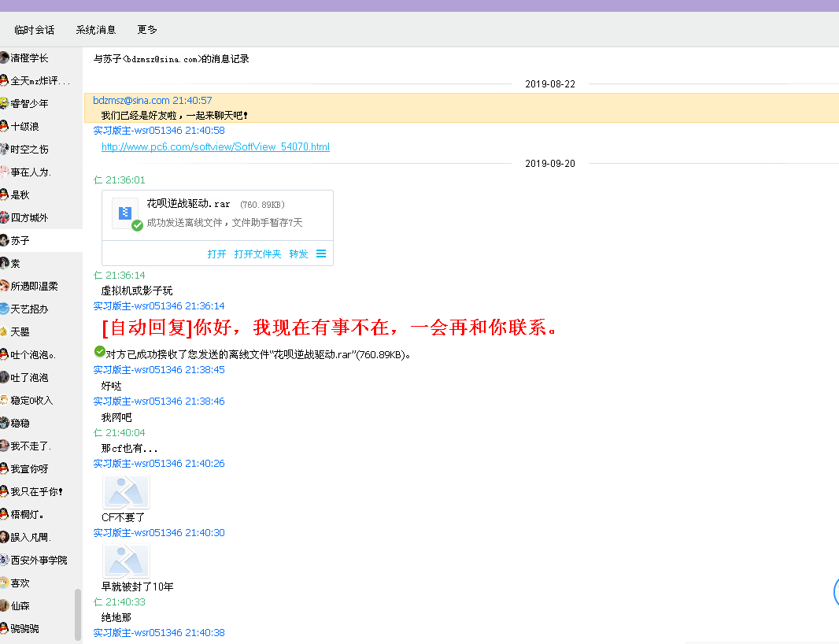839x644 pixels.
Task: Click avatar icon of 吐个泡泡o.
Action: tap(4, 354)
